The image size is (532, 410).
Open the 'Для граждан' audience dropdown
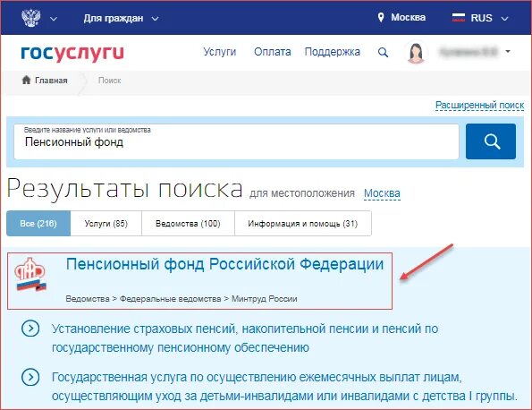click(x=121, y=18)
